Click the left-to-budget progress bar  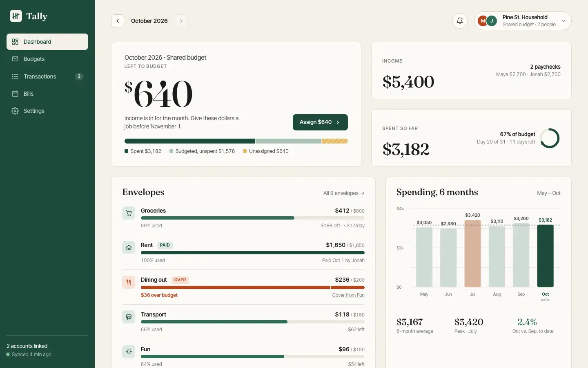pyautogui.click(x=236, y=141)
